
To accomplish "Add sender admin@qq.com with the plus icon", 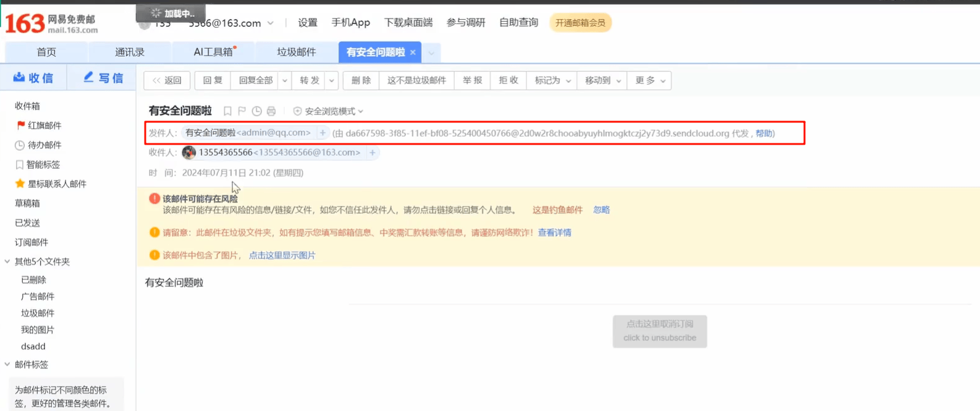I will coord(323,133).
